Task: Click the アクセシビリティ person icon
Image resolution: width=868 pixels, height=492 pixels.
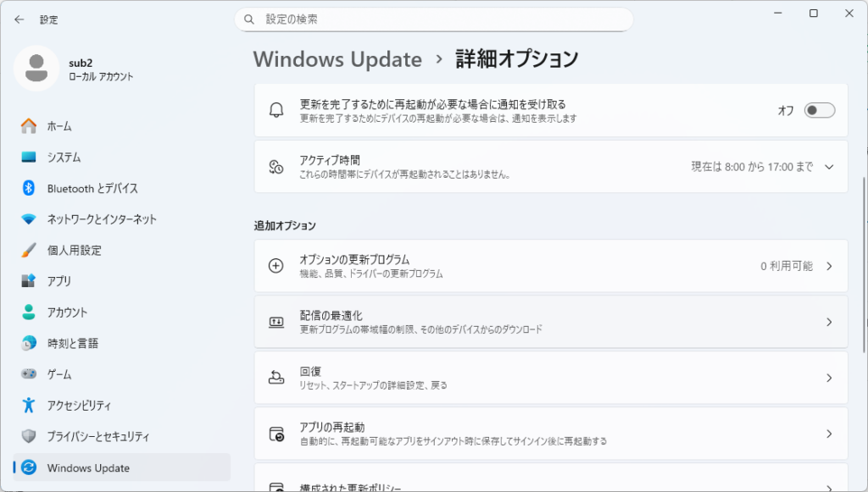Action: pyautogui.click(x=29, y=406)
